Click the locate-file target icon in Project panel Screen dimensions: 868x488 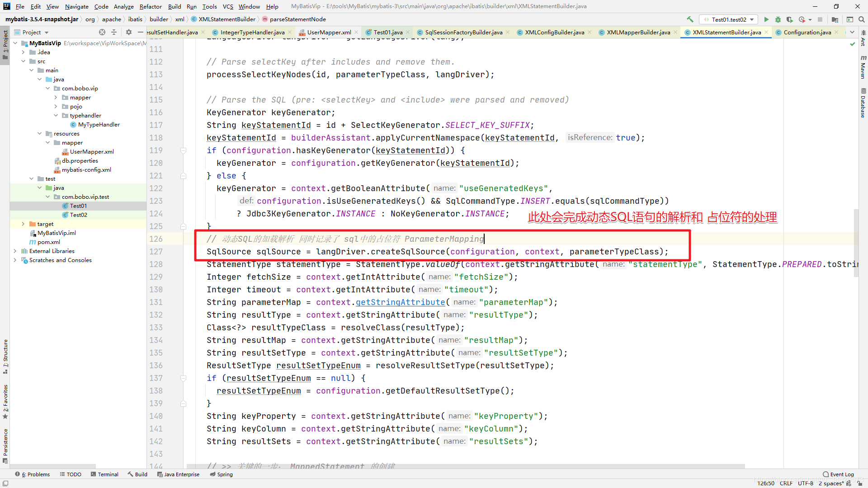102,32
